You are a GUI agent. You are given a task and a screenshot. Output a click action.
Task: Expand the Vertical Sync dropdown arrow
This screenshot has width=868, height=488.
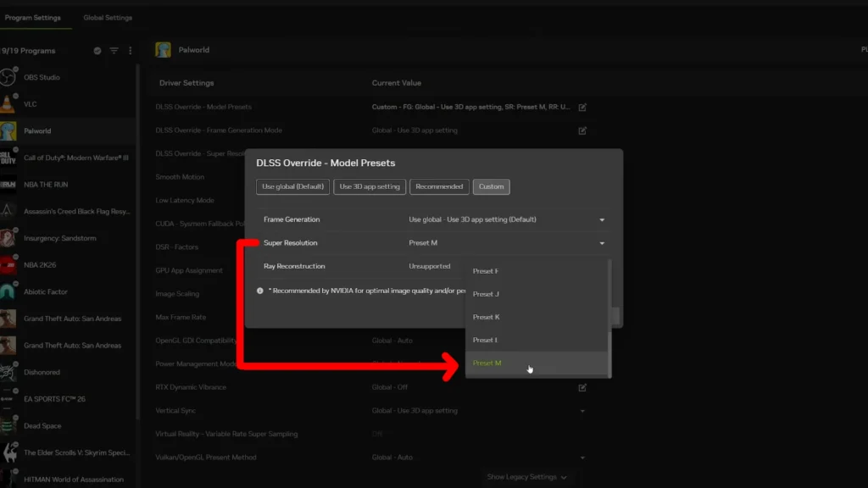(x=582, y=411)
